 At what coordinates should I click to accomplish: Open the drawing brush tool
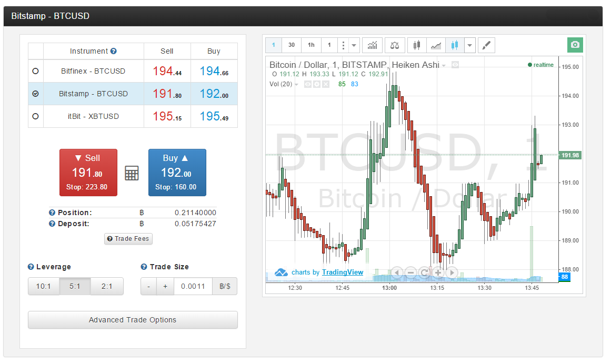[x=486, y=45]
